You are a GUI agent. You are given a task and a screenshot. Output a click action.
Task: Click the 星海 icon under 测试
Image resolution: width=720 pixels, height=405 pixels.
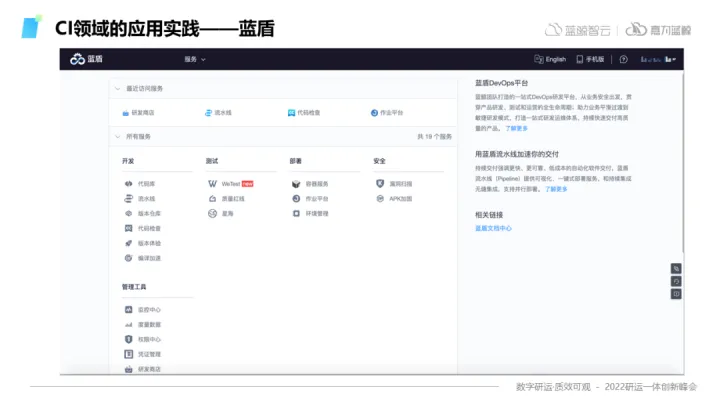pos(212,214)
